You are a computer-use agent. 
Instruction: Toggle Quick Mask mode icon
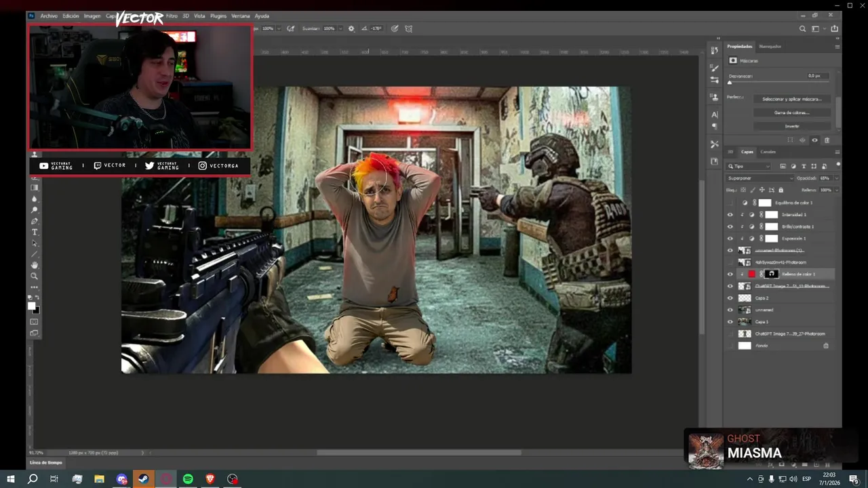pyautogui.click(x=35, y=322)
